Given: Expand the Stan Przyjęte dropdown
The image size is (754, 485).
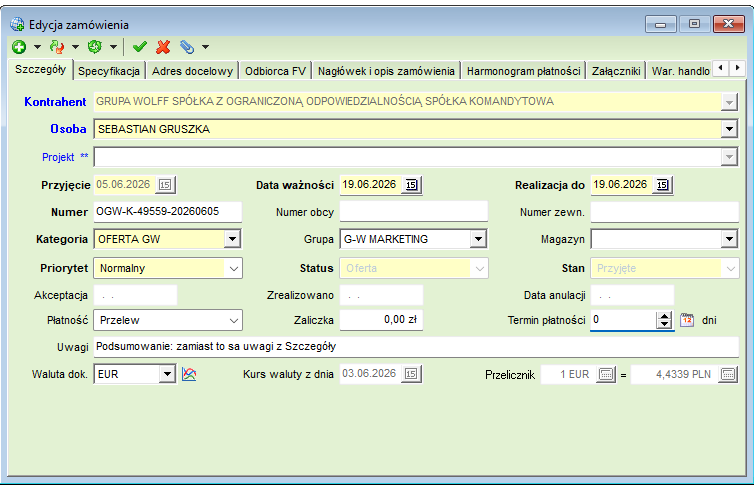Looking at the screenshot, I should (x=730, y=269).
